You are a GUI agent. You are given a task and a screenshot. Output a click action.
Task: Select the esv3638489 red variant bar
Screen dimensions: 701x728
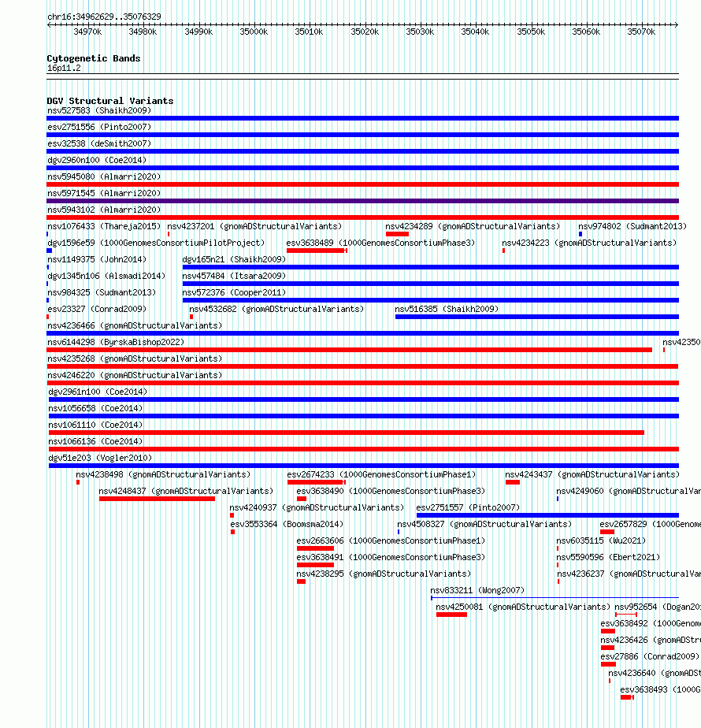[x=317, y=251]
